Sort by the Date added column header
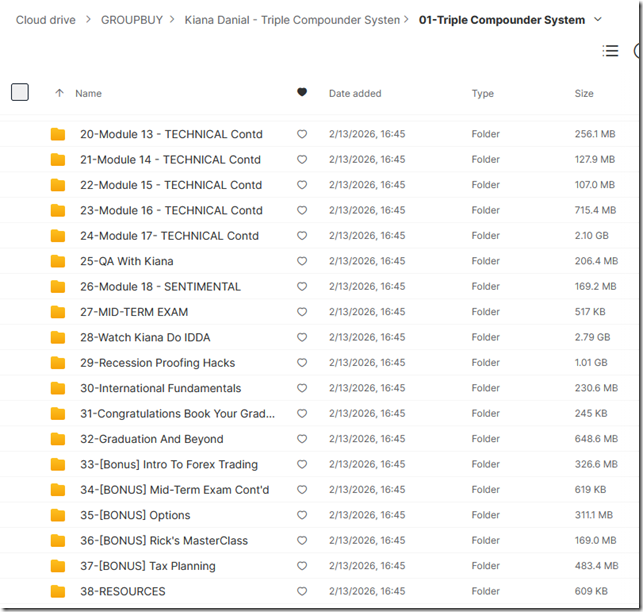This screenshot has height=612, width=643. pyautogui.click(x=354, y=93)
